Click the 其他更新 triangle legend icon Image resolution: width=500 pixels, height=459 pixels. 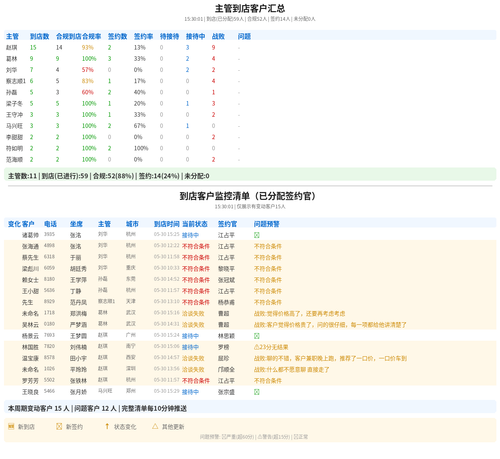coord(155,426)
